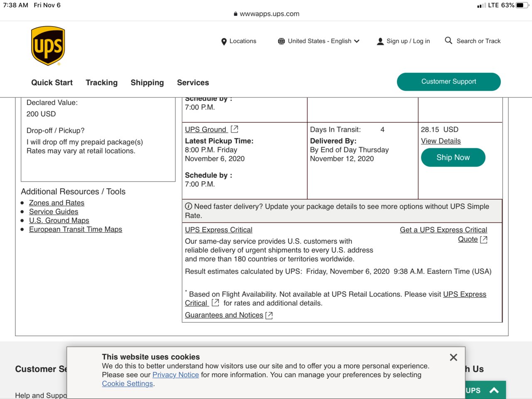Click the magnifier Search or Track icon
Screen dimensions: 532x399
pyautogui.click(x=448, y=40)
